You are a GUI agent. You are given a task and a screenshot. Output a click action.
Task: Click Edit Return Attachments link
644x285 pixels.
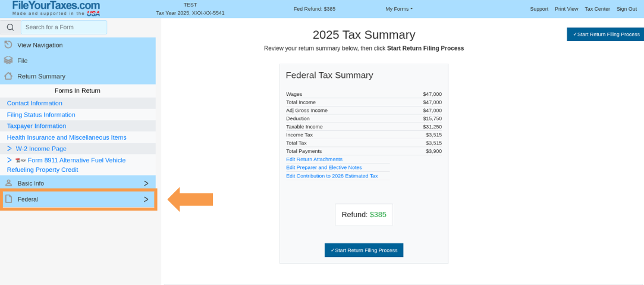pyautogui.click(x=314, y=159)
